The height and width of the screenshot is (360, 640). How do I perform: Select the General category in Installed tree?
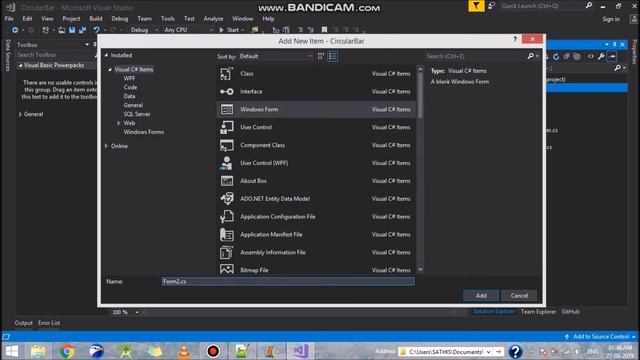[x=133, y=105]
